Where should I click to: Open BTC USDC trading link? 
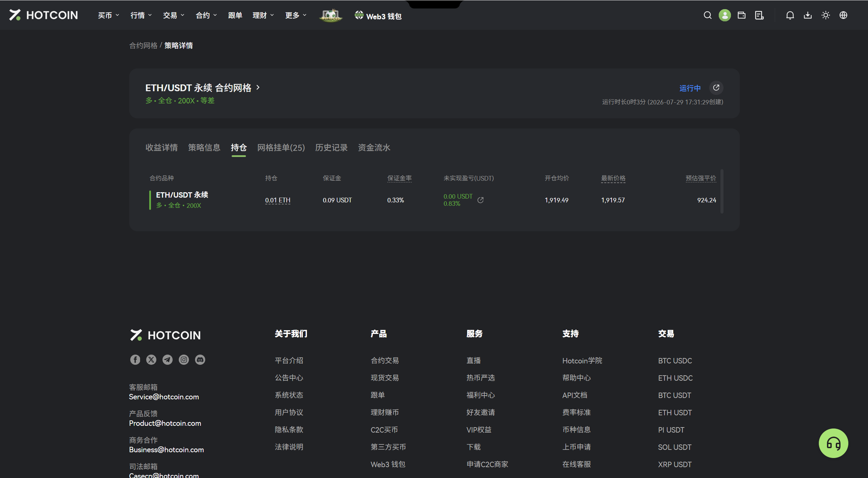click(675, 360)
